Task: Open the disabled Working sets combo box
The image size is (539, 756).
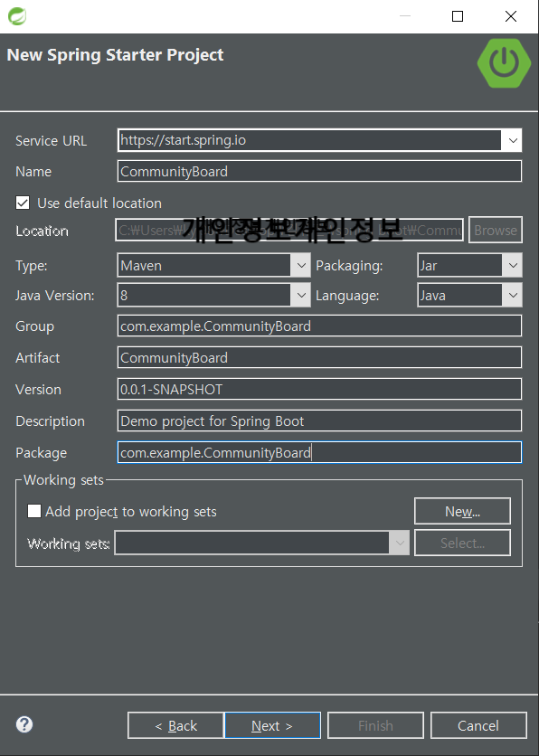Action: [261, 543]
